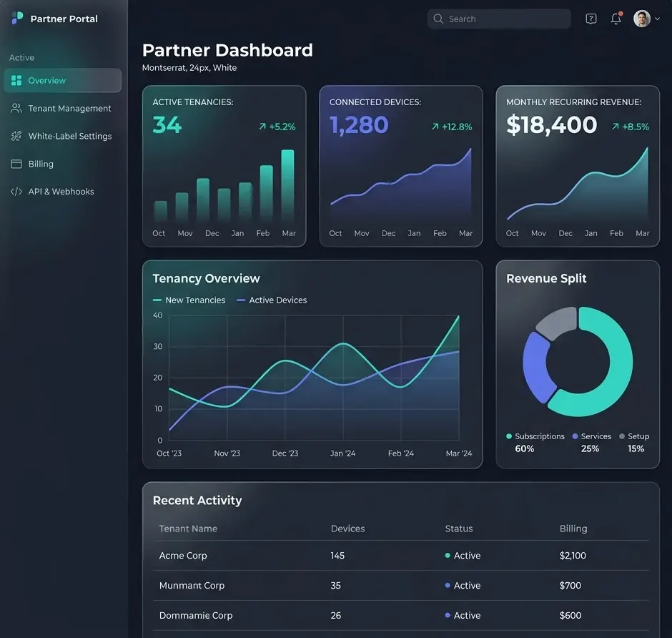Click the Billing card icon

[16, 164]
